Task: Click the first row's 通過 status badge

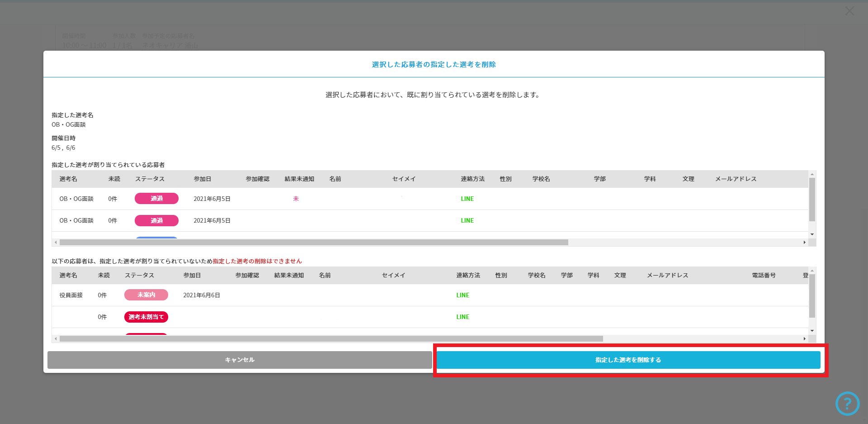Action: [x=156, y=199]
